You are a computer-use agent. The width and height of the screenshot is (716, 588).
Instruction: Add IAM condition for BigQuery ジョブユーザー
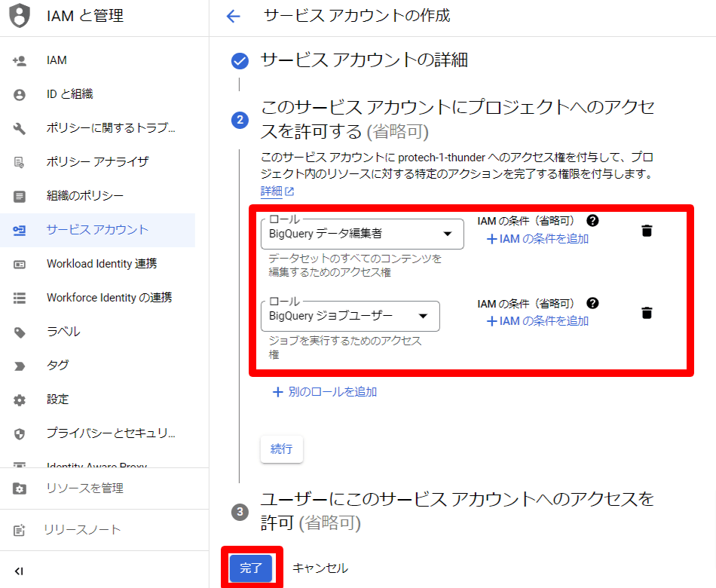[537, 321]
